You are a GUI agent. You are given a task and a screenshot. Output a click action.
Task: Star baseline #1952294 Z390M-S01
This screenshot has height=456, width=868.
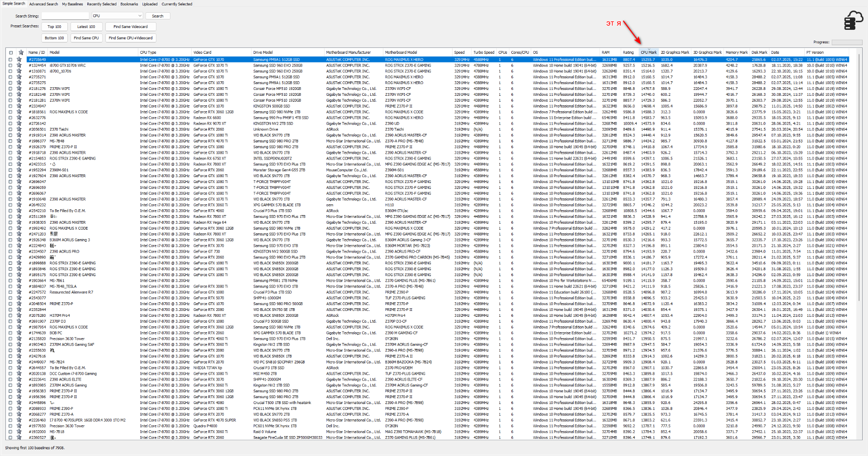pos(19,170)
